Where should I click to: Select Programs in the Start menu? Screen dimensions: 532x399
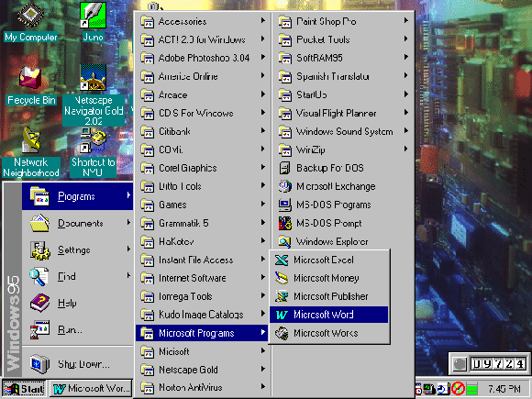[78, 196]
